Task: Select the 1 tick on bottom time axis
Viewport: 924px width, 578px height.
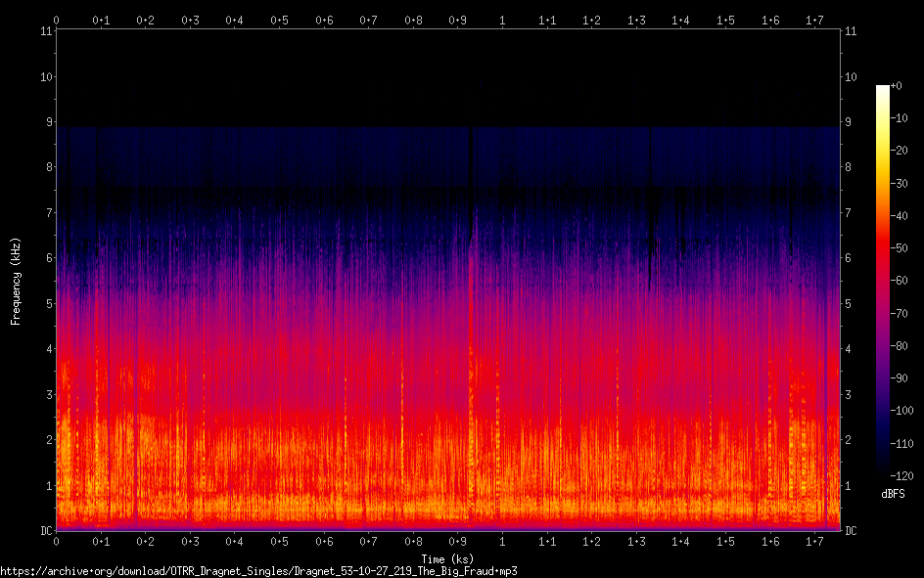Action: click(x=502, y=541)
